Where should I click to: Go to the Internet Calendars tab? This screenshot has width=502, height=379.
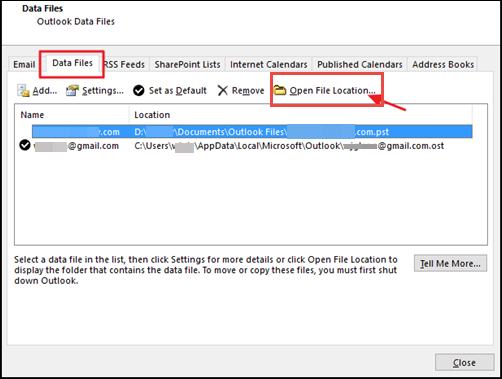269,64
